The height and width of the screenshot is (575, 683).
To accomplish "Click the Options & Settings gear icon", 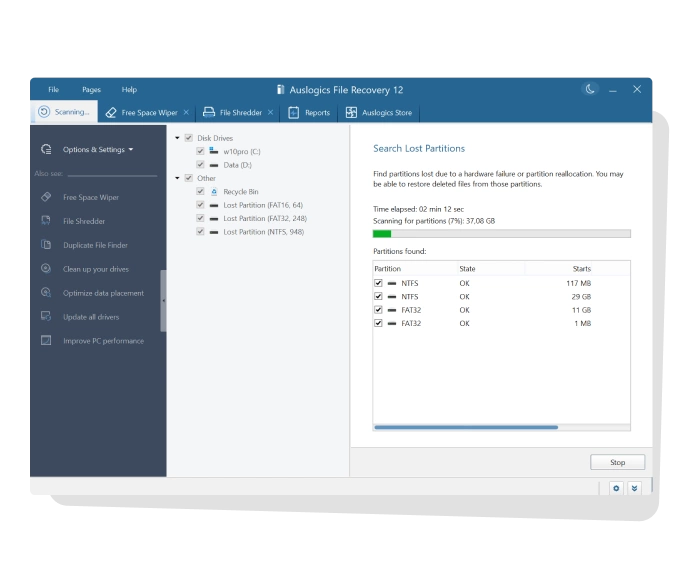I will [x=46, y=149].
